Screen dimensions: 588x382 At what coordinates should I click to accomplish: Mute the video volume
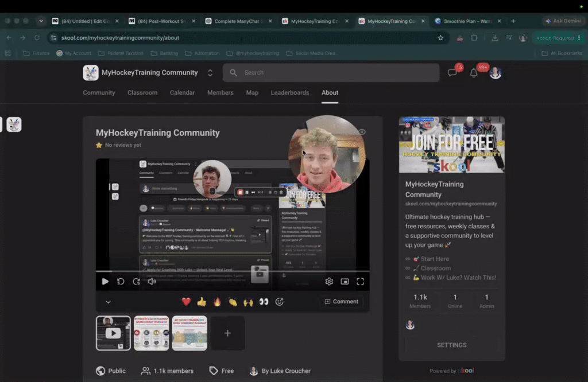[x=152, y=281]
